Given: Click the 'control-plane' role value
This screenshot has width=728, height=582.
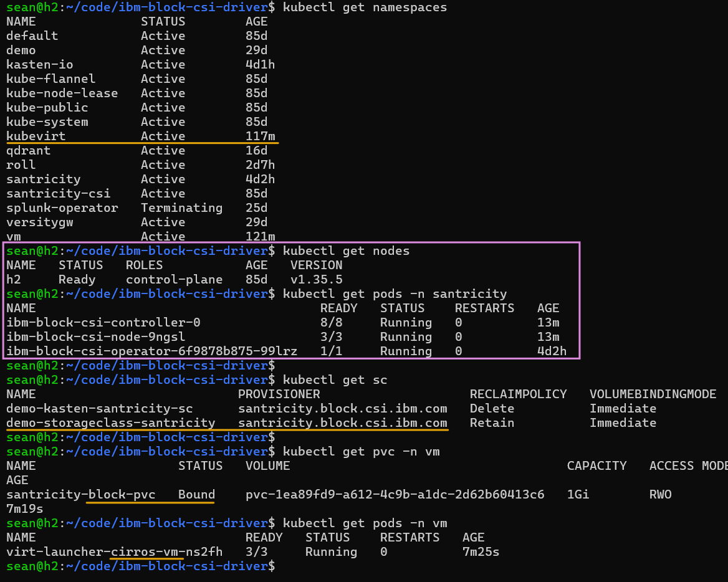Looking at the screenshot, I should 174,280.
